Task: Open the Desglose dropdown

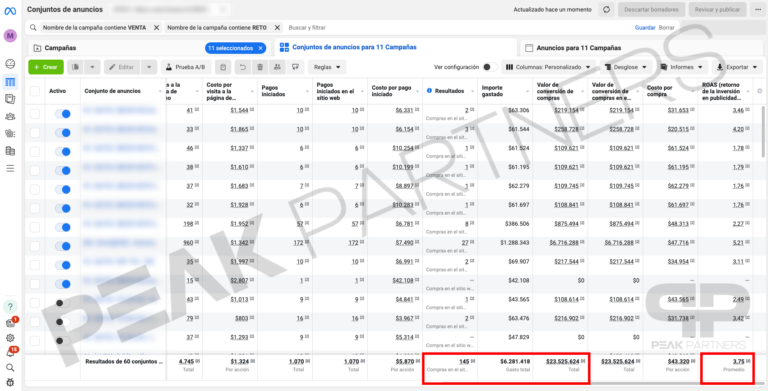Action: [625, 67]
